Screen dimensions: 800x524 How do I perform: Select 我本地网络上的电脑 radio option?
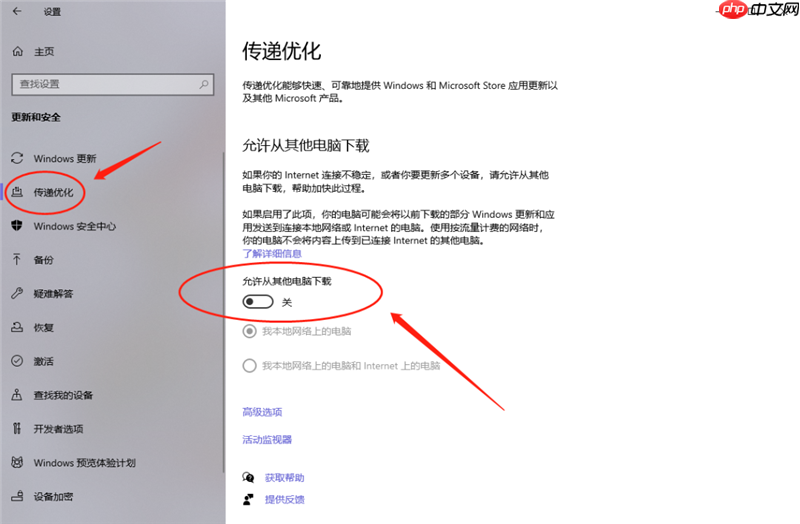coord(249,332)
